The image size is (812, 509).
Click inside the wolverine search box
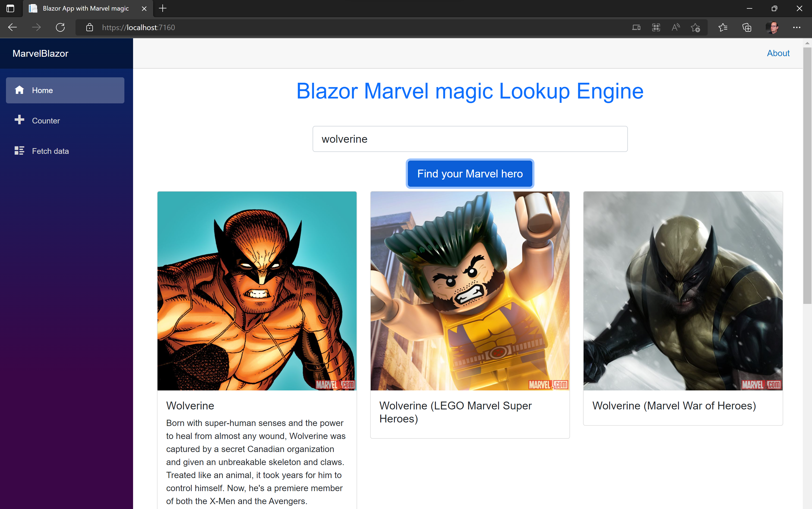click(x=470, y=139)
